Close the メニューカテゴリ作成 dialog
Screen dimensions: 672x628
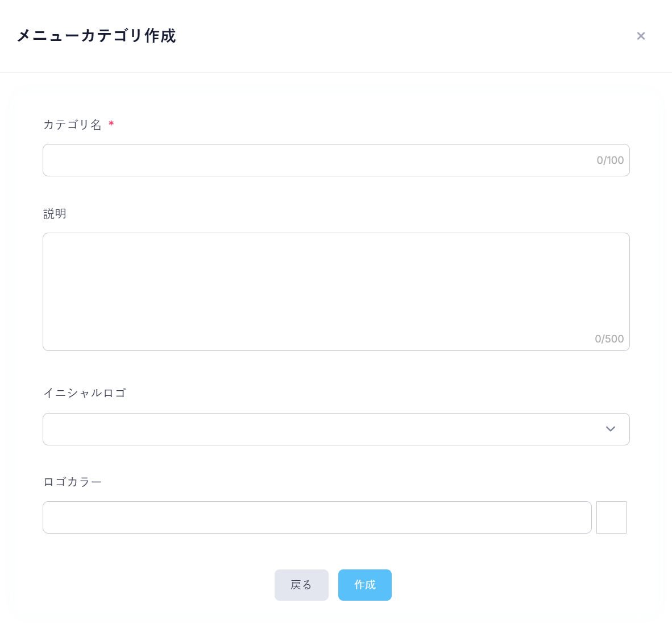tap(641, 36)
